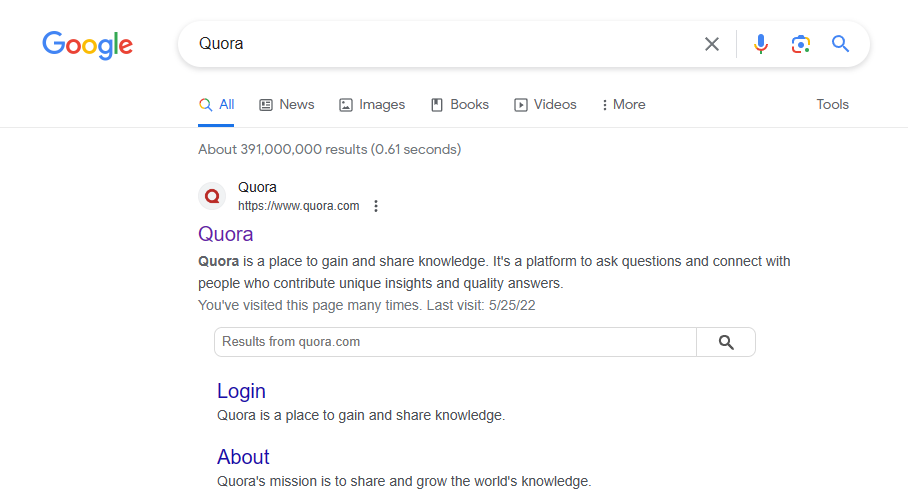
Task: Click the About 391,000,000 results text
Action: [329, 149]
